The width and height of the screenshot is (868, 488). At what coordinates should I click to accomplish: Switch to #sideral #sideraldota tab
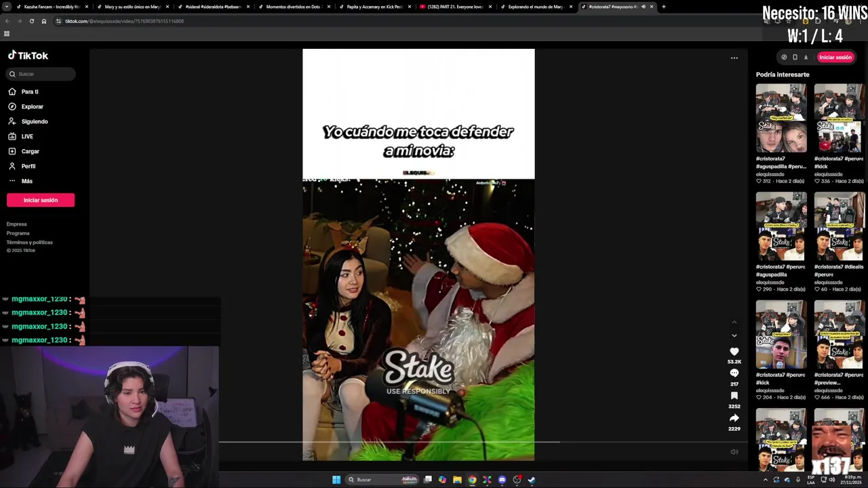(213, 7)
